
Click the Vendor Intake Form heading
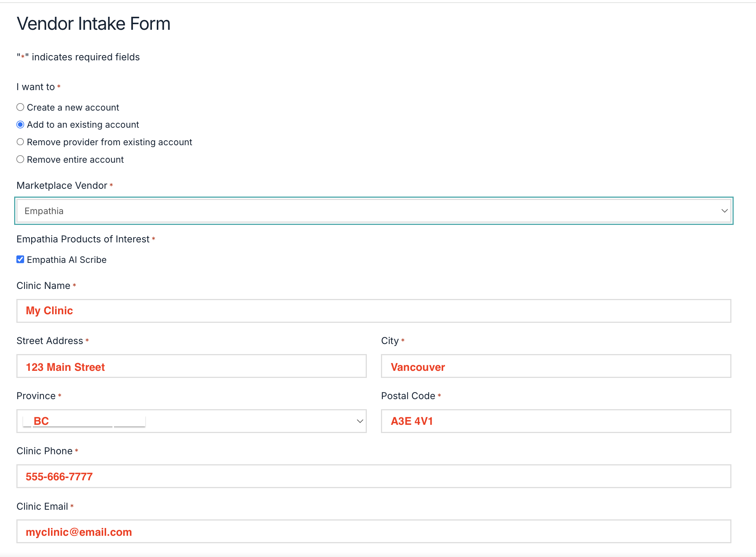[x=93, y=24]
